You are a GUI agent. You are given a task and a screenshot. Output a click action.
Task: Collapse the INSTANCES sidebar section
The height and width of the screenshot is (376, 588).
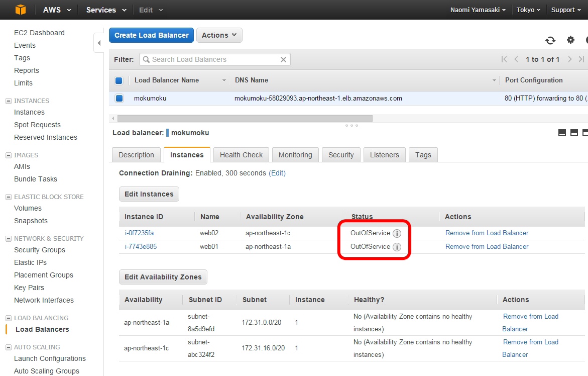click(8, 101)
